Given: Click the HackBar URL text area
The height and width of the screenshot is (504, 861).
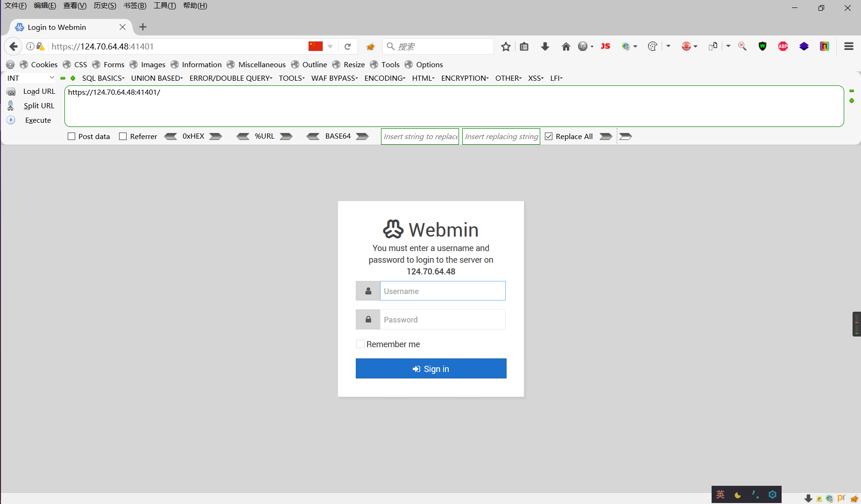Looking at the screenshot, I should [454, 106].
